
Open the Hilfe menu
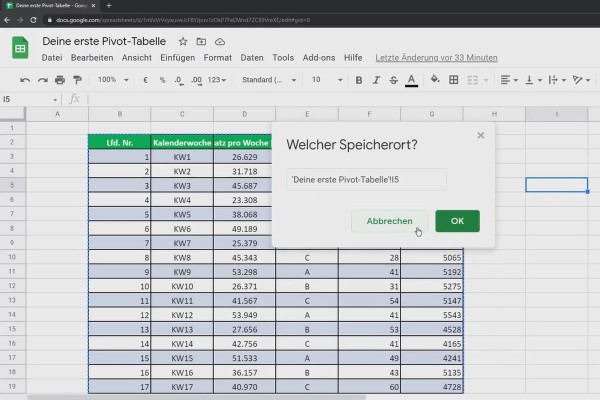pos(353,58)
